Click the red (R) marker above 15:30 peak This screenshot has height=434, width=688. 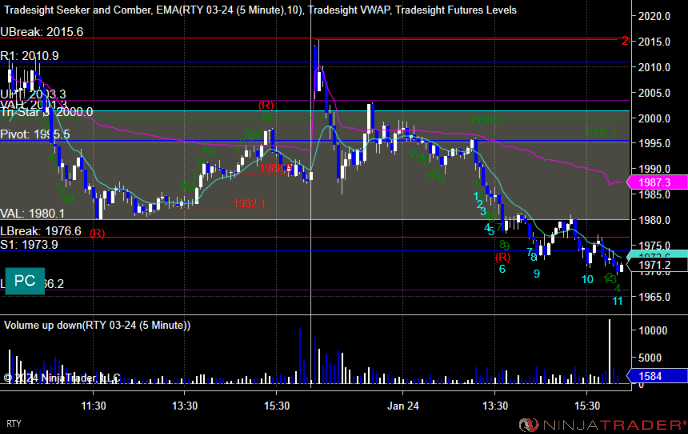pyautogui.click(x=266, y=105)
